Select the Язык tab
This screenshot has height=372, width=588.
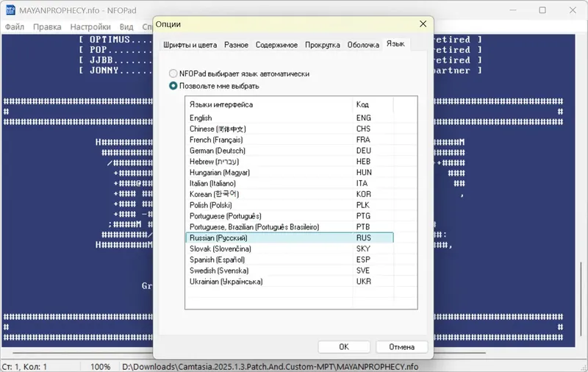point(395,44)
